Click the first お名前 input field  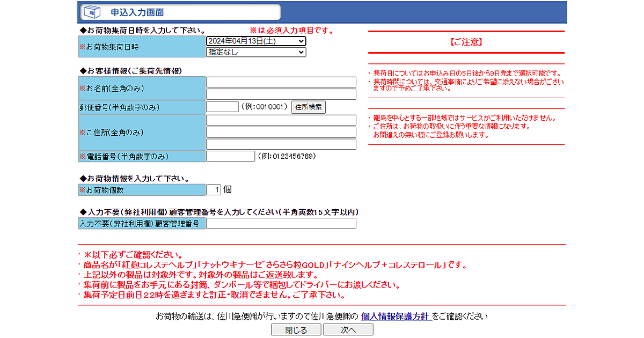[281, 82]
